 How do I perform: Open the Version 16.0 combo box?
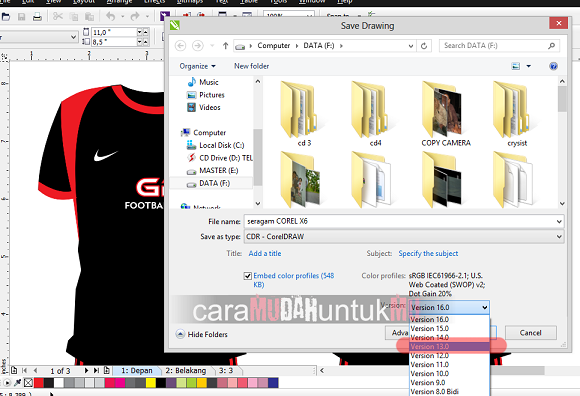click(449, 307)
